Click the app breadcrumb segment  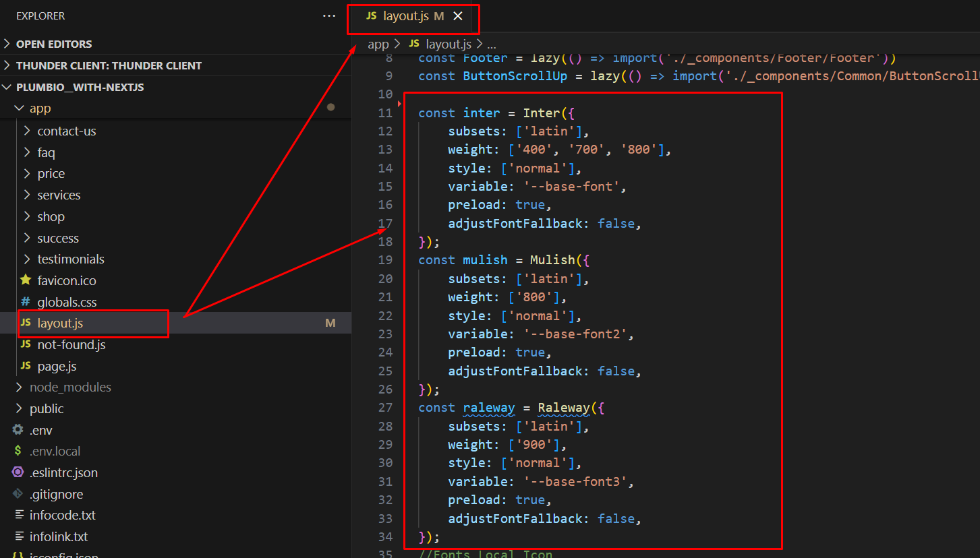pos(378,44)
